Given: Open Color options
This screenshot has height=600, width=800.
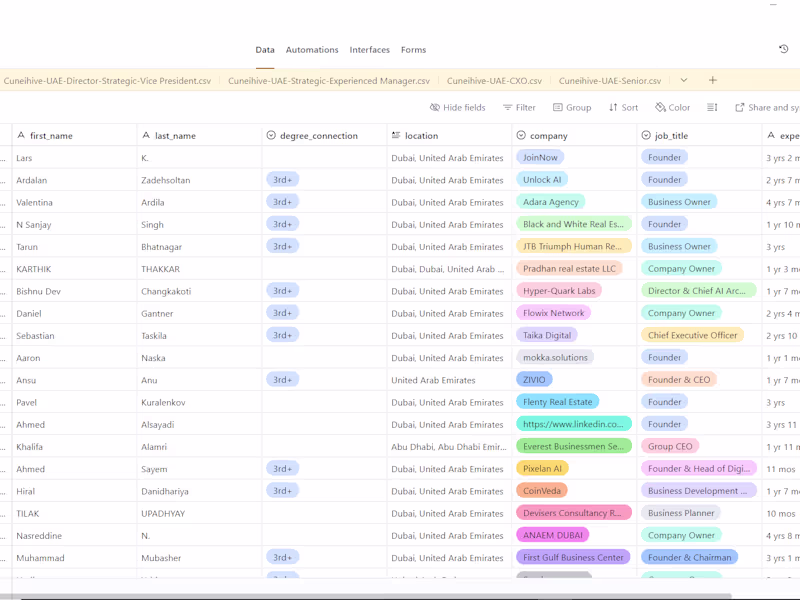Looking at the screenshot, I should click(672, 107).
